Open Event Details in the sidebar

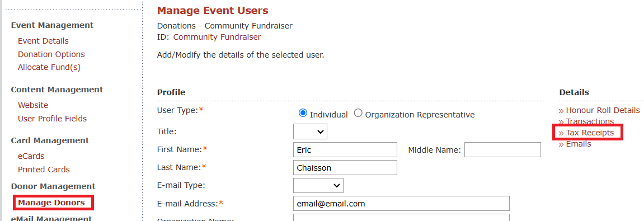[x=43, y=41]
